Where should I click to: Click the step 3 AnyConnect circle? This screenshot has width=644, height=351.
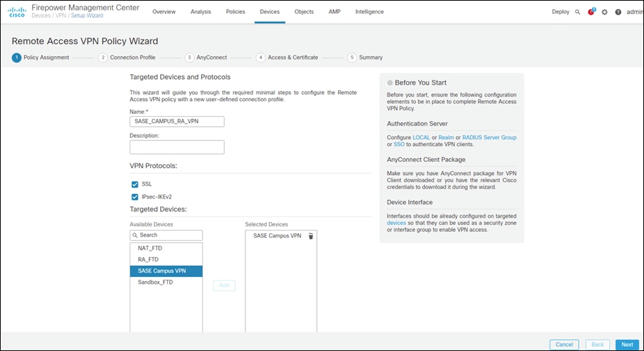point(189,58)
